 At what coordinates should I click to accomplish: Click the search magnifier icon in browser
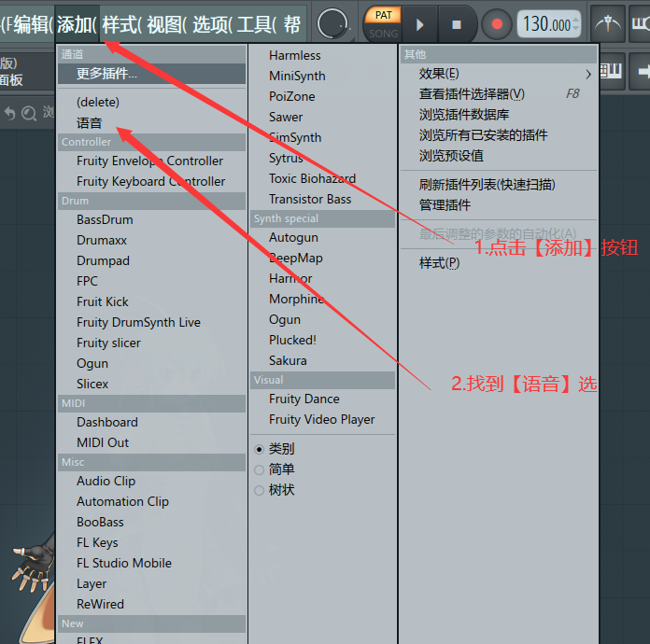pyautogui.click(x=29, y=113)
